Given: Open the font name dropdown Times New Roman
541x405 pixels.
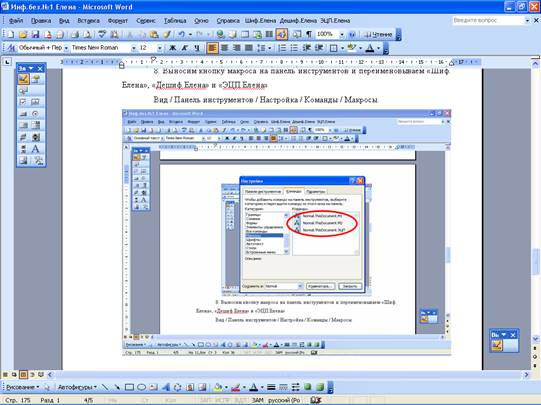Looking at the screenshot, I should (103, 48).
